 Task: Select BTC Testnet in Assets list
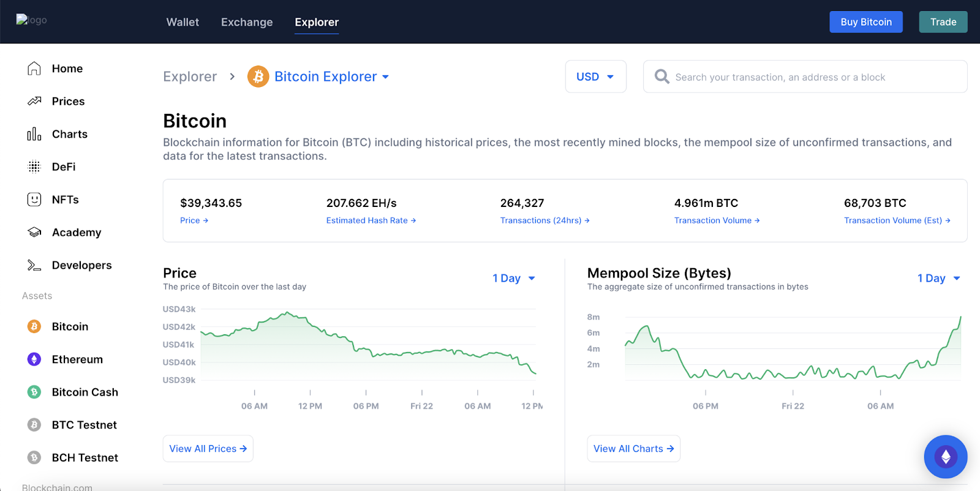pyautogui.click(x=85, y=425)
